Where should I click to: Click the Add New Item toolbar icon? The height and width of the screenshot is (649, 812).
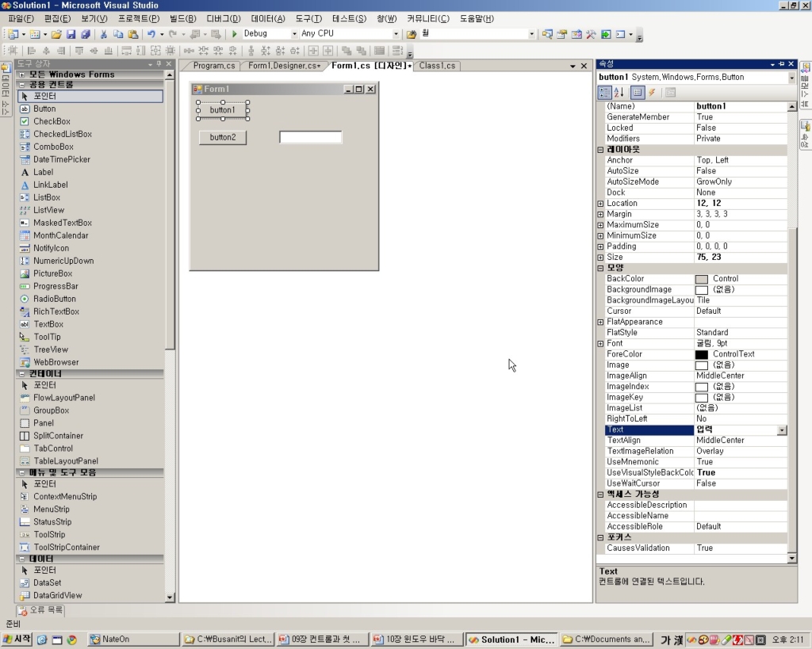tap(35, 34)
